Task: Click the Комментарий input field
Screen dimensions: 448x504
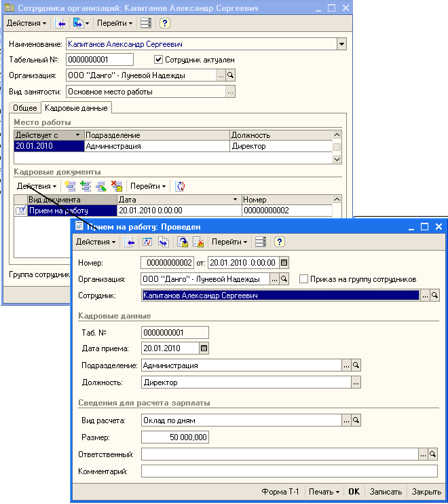Action: [289, 471]
